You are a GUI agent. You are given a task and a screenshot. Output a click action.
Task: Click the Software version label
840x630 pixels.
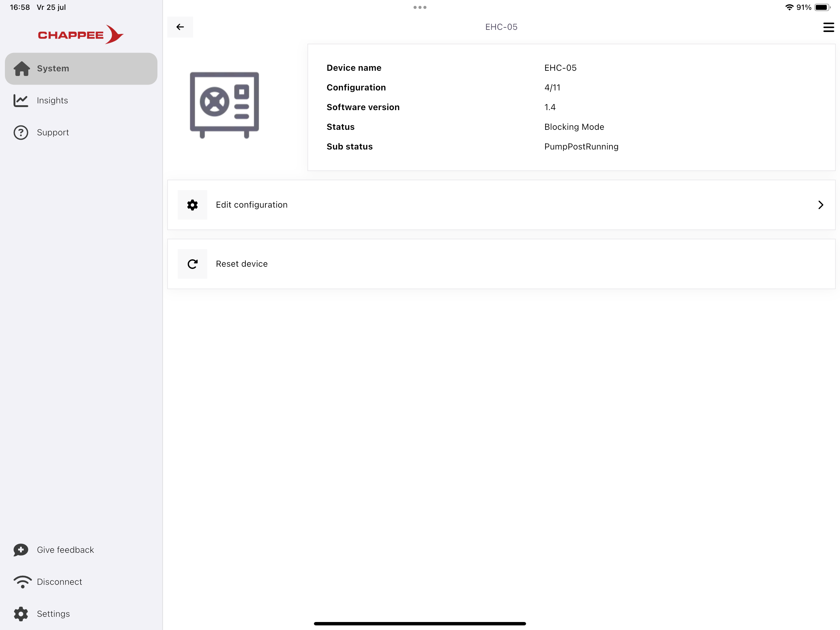coord(363,107)
